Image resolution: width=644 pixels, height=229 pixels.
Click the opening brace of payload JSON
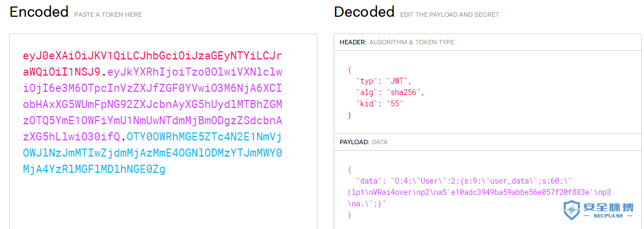click(349, 169)
